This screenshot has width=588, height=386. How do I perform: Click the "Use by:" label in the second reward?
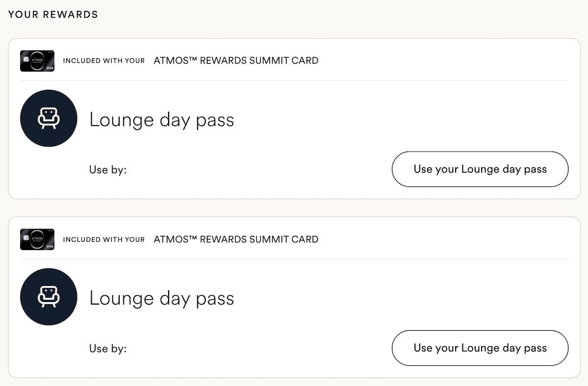[x=108, y=349]
